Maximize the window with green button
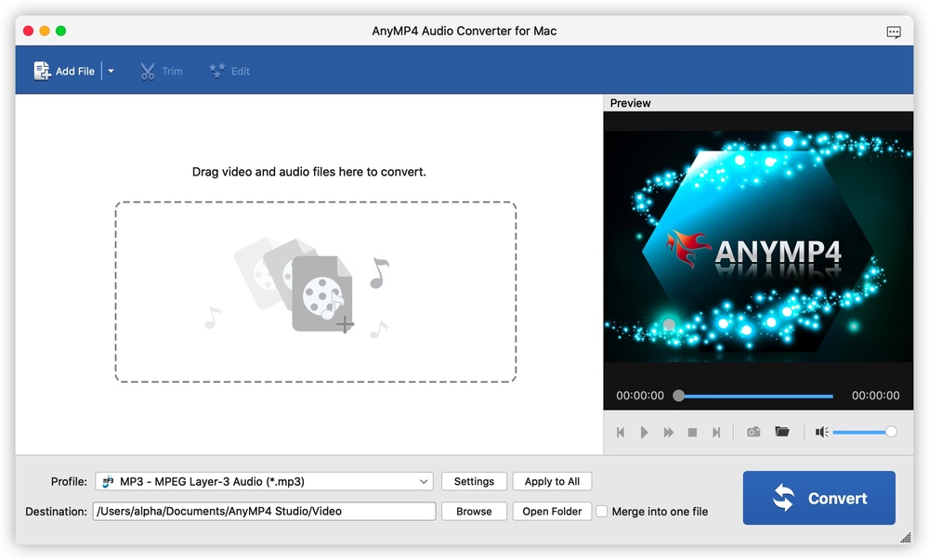The image size is (929, 560). tap(61, 31)
